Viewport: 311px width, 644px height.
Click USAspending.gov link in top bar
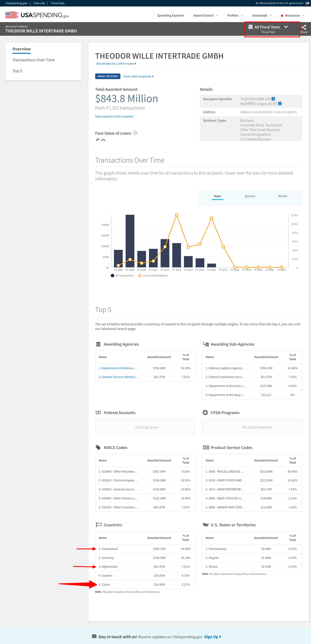point(16,3)
